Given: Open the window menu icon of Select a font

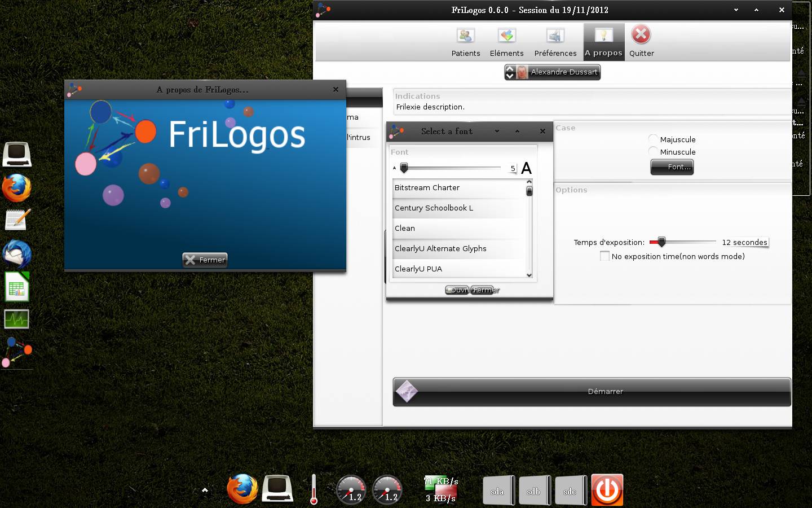Looking at the screenshot, I should point(396,131).
